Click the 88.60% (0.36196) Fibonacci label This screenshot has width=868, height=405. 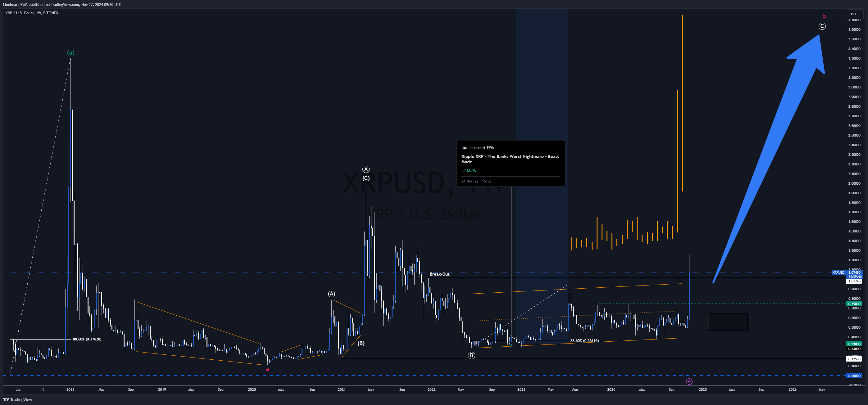click(x=584, y=341)
